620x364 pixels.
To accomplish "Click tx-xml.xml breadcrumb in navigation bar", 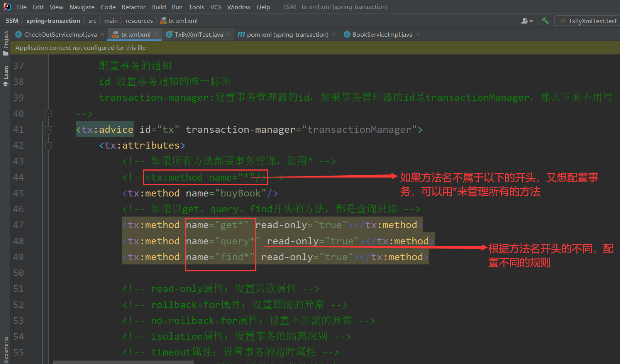I will click(x=179, y=20).
